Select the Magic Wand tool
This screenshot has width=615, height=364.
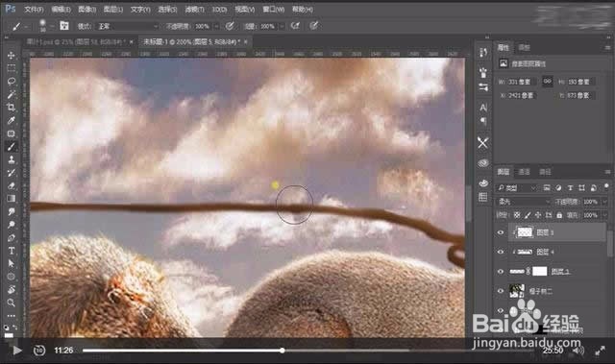pos(11,94)
